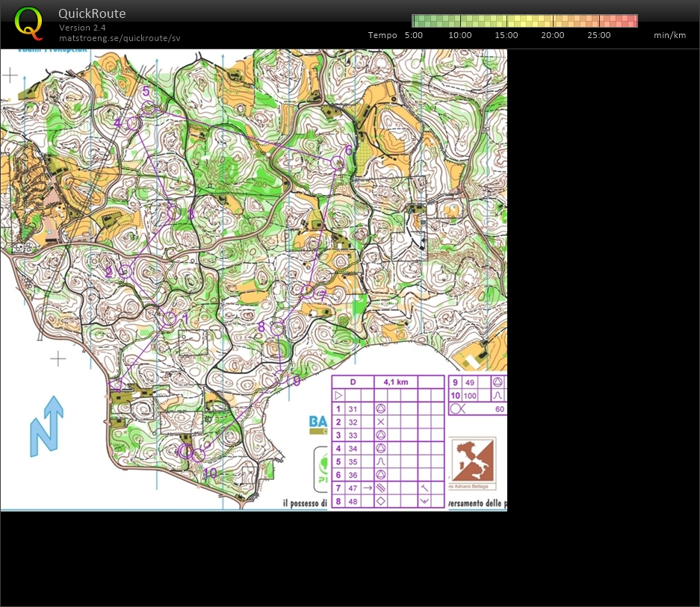Click the 5:00 tempo scale label
This screenshot has height=607, width=700.
pos(413,35)
